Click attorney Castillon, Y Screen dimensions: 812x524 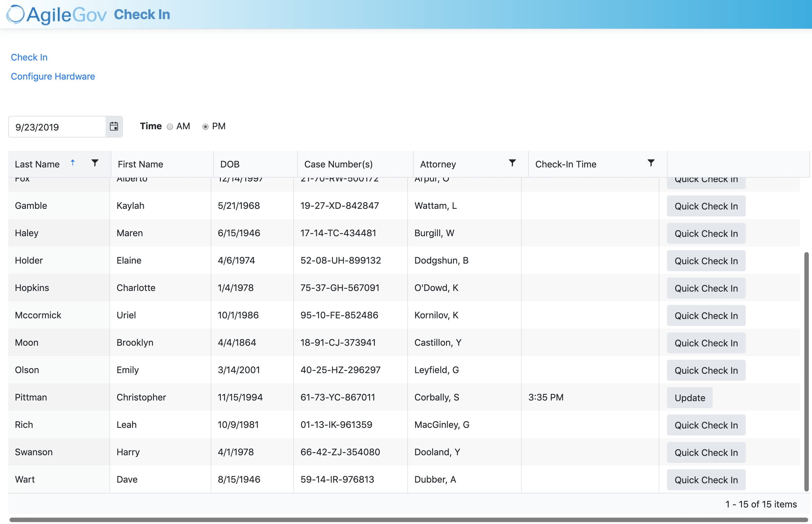click(x=437, y=343)
